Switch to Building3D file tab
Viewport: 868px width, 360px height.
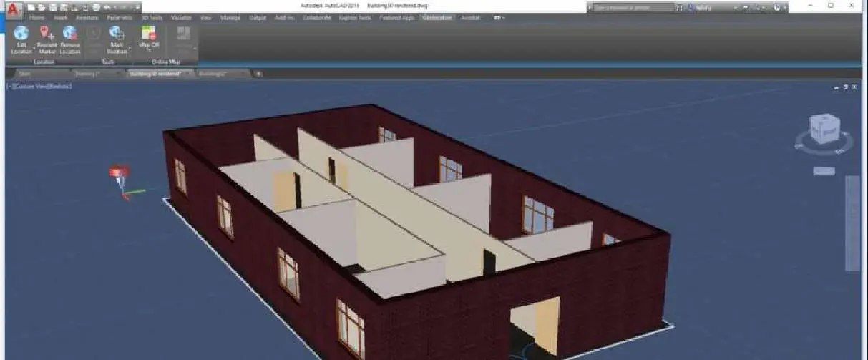213,73
